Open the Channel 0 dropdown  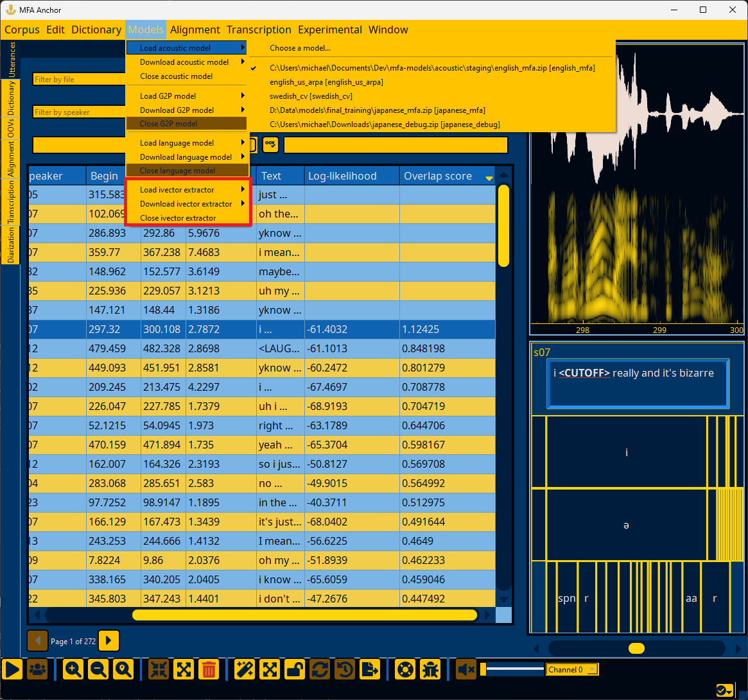click(572, 669)
